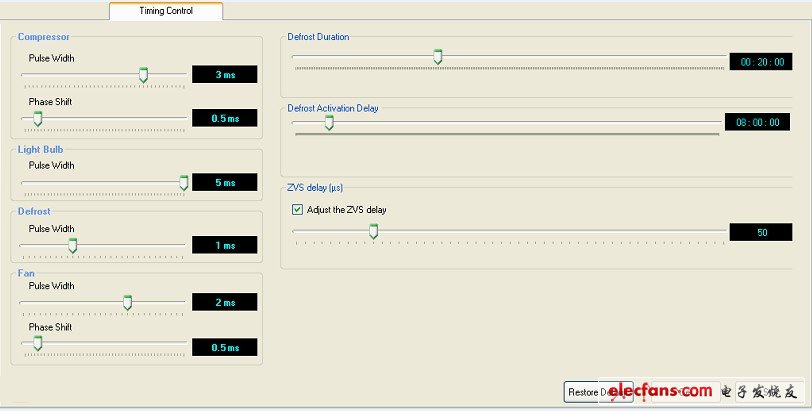Click the Defrost Activation Delay slider handle

(x=328, y=124)
